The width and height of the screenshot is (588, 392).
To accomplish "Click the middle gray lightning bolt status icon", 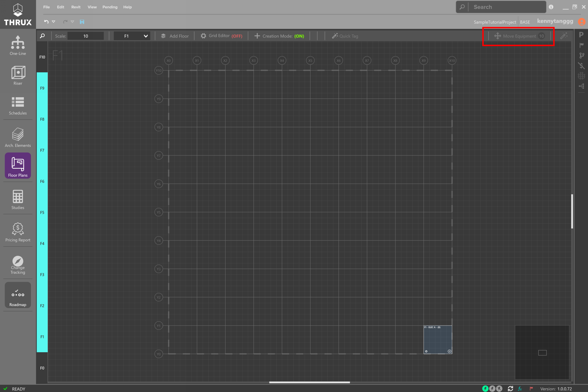I will 492,389.
